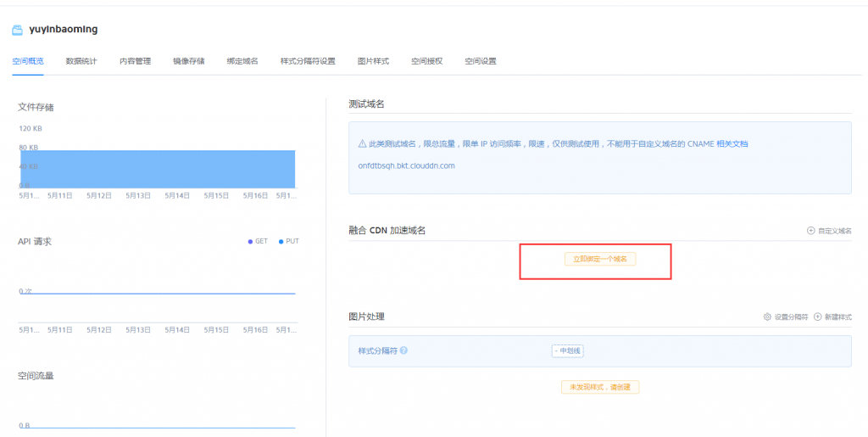Open the 内容管理 tab

(135, 61)
